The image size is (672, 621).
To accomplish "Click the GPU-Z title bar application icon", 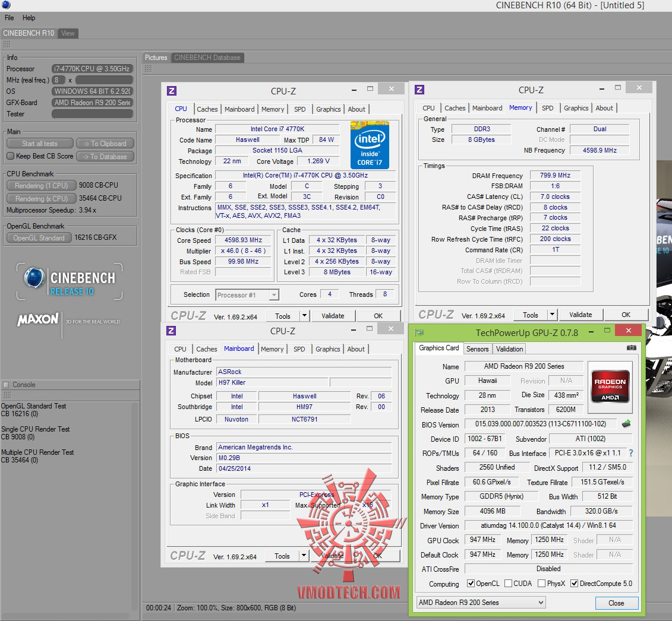I will click(x=420, y=332).
